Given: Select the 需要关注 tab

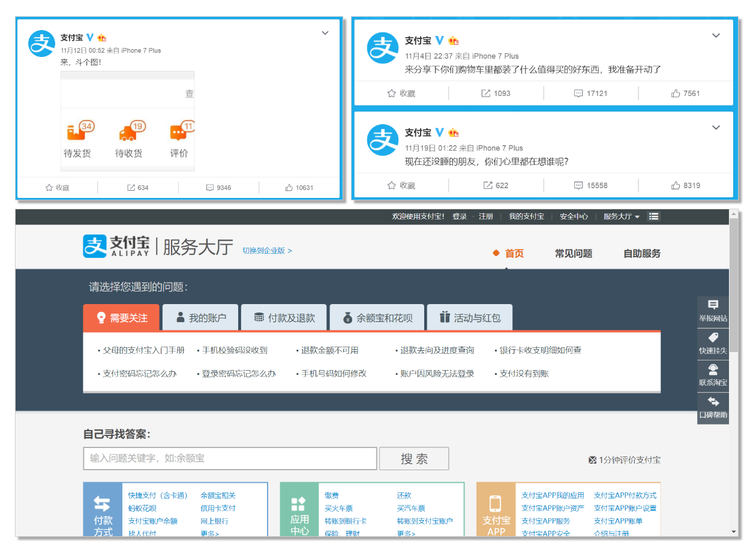Looking at the screenshot, I should [x=121, y=317].
